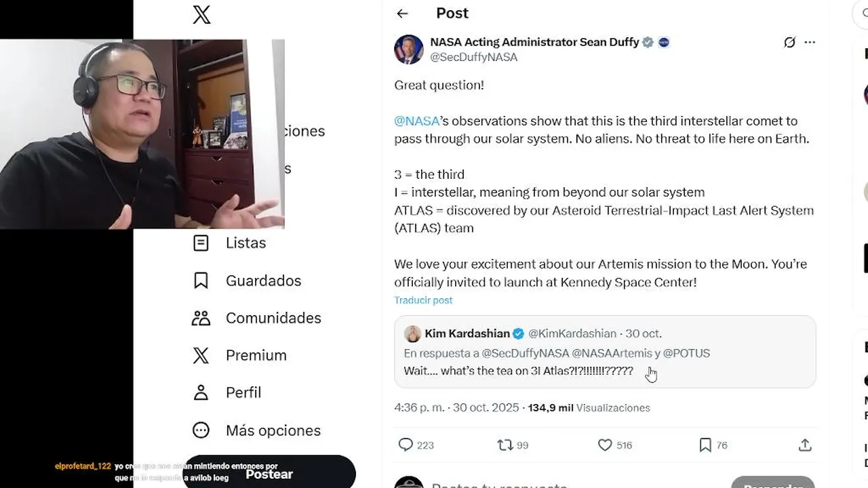This screenshot has width=868, height=488.
Task: Open the Grok explain post icon
Action: click(789, 42)
